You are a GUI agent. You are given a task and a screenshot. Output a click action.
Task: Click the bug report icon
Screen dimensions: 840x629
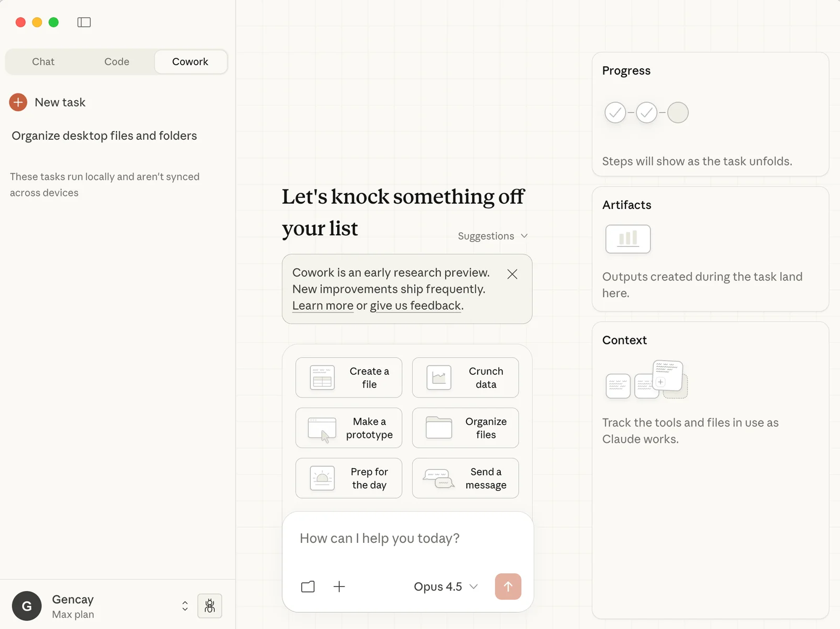click(210, 606)
